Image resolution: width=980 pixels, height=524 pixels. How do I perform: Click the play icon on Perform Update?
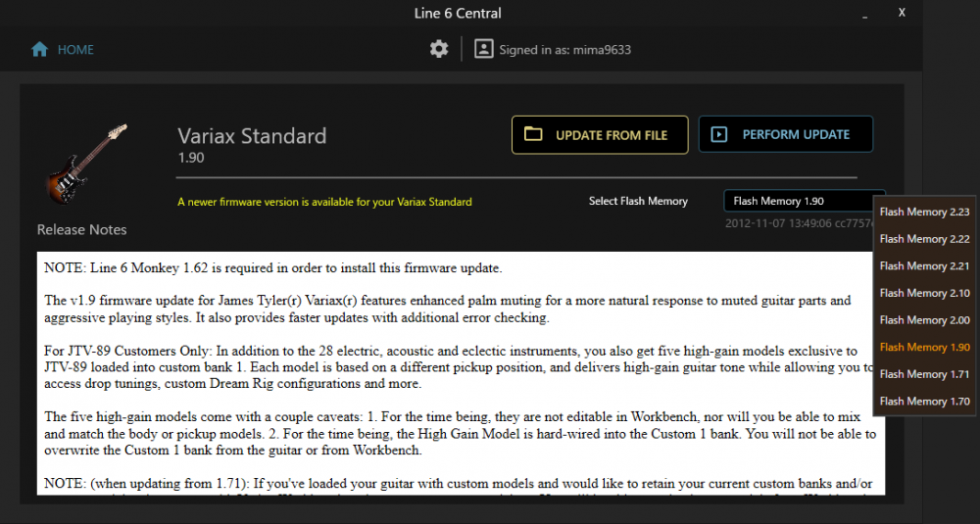coord(718,134)
